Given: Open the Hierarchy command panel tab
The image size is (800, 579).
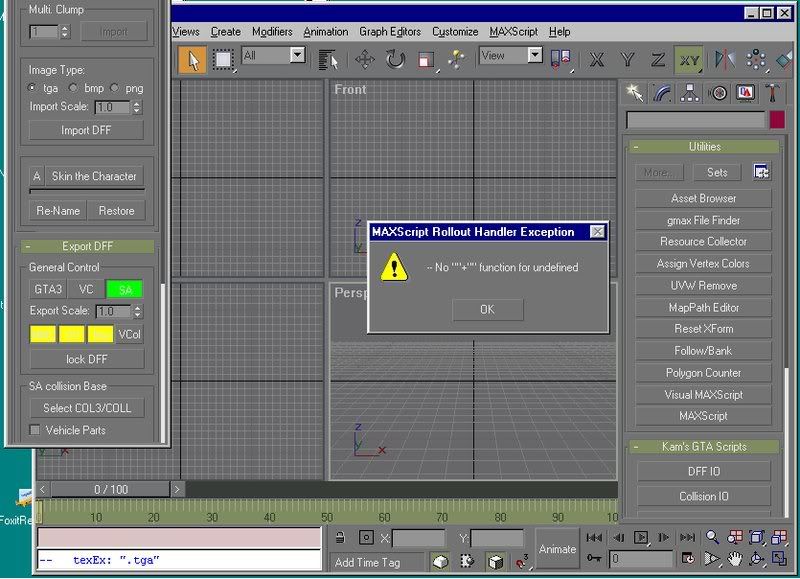Looking at the screenshot, I should pyautogui.click(x=690, y=93).
